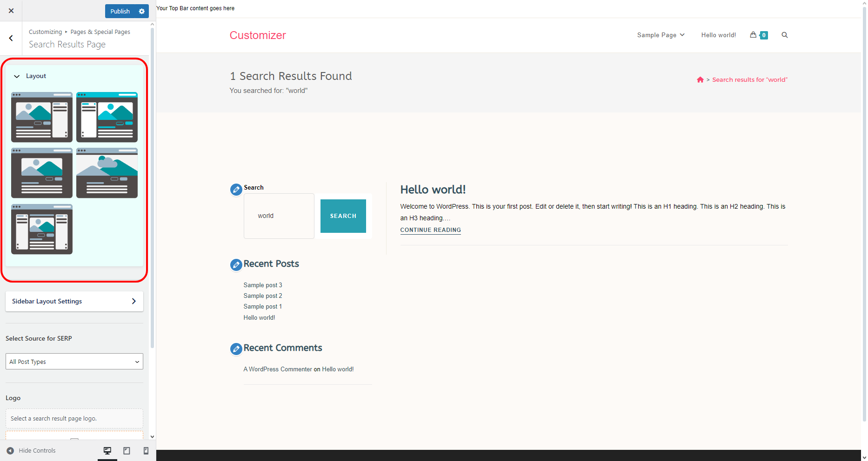Click A WordPress Commenter link
The width and height of the screenshot is (868, 461).
coord(278,369)
